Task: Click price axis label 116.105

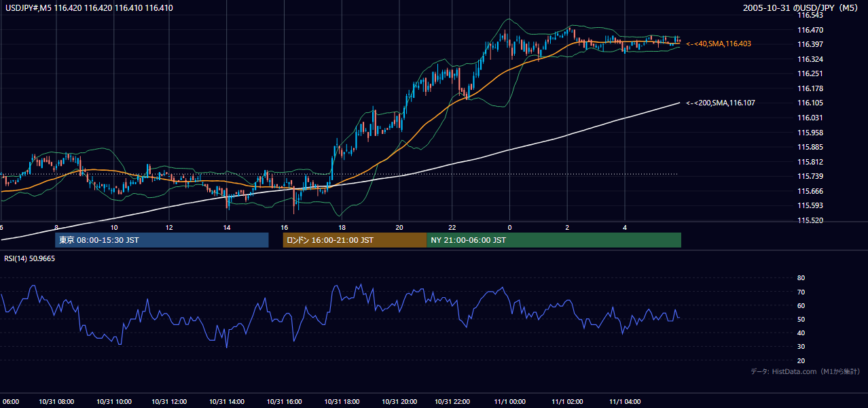Action: (x=810, y=103)
